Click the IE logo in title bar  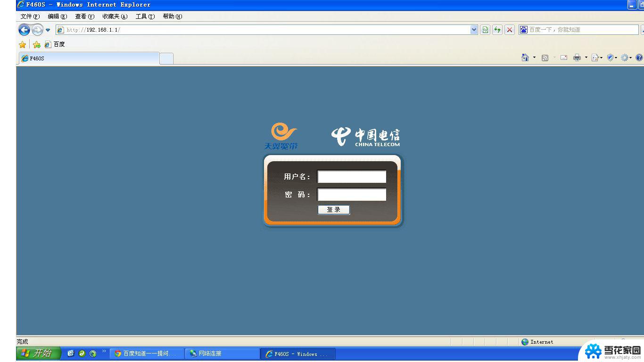21,5
